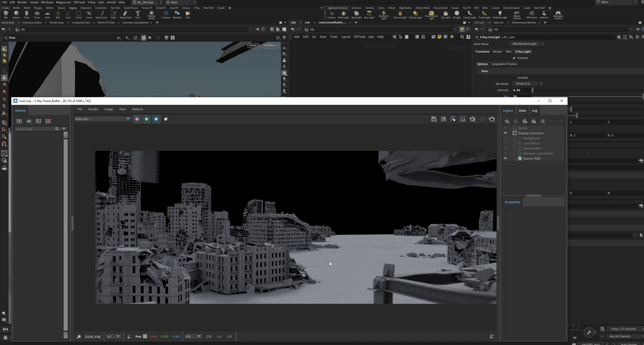The width and height of the screenshot is (644, 345).
Task: Click the camMain camera button
Action: tap(270, 45)
